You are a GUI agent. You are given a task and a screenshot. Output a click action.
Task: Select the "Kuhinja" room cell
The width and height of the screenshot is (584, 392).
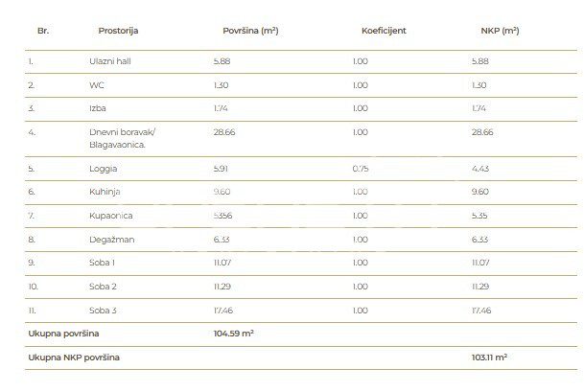(x=104, y=192)
